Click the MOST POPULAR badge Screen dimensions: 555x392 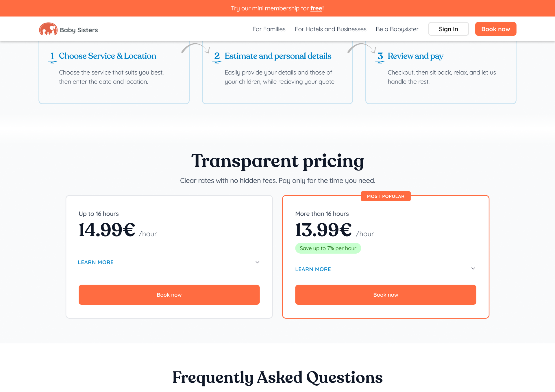point(386,196)
